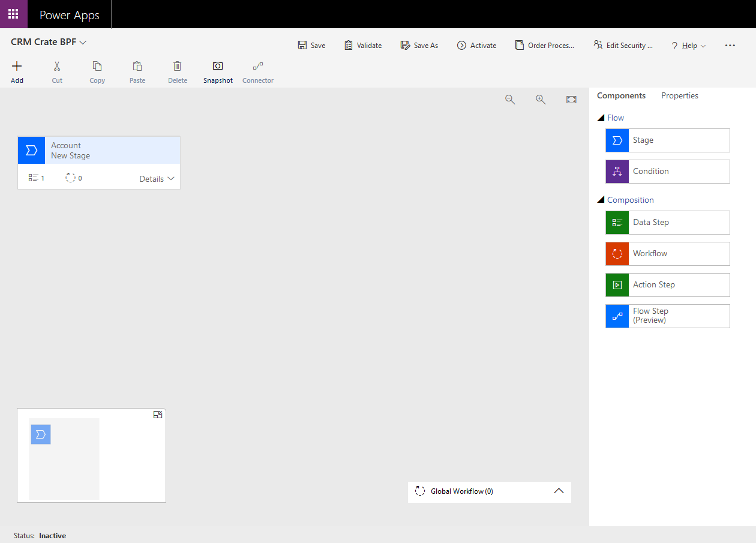Expand the Details section on the Account stage
Screen dimensions: 756x543
tap(157, 178)
